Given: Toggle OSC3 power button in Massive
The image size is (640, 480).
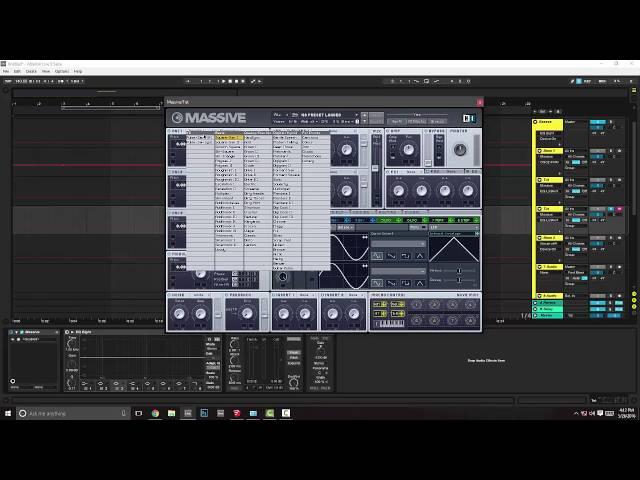Looking at the screenshot, I should (x=169, y=213).
